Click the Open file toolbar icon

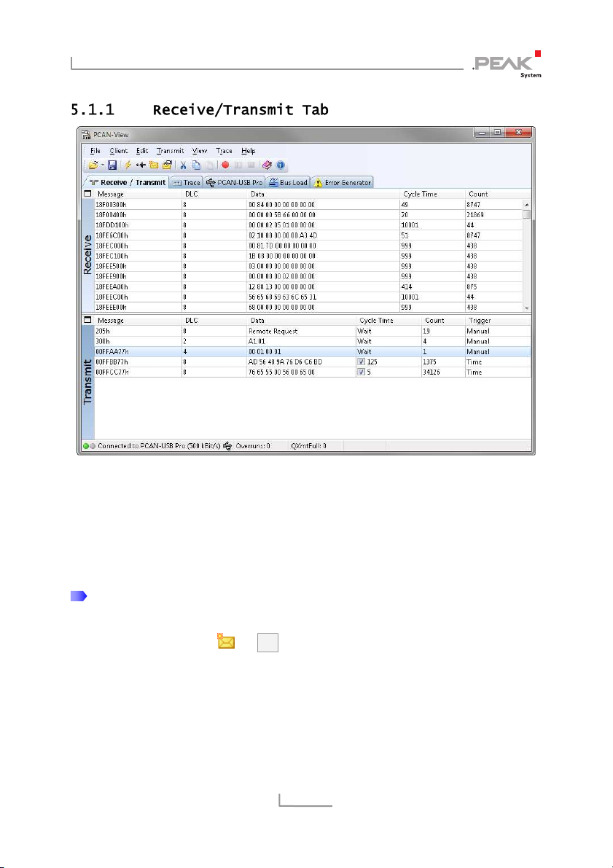pos(93,165)
